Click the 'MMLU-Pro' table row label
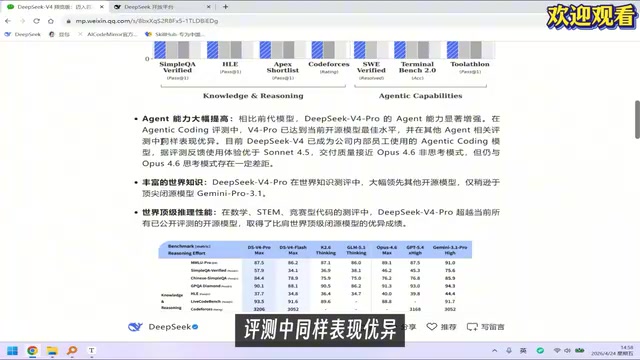Screen dimensions: 640x360 [204, 262]
